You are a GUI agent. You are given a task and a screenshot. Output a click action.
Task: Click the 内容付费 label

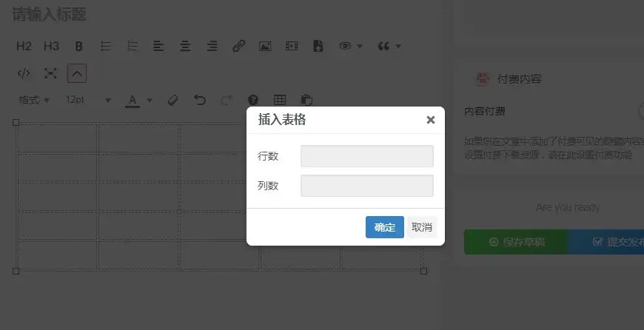coord(485,111)
